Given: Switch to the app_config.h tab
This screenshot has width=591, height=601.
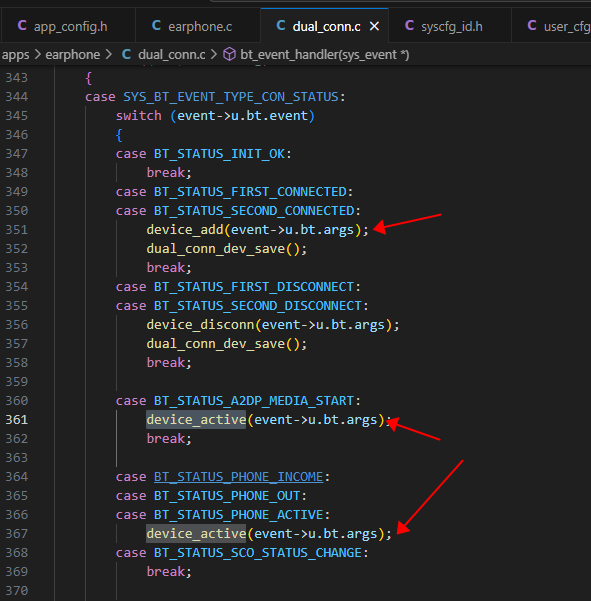Looking at the screenshot, I should point(68,26).
